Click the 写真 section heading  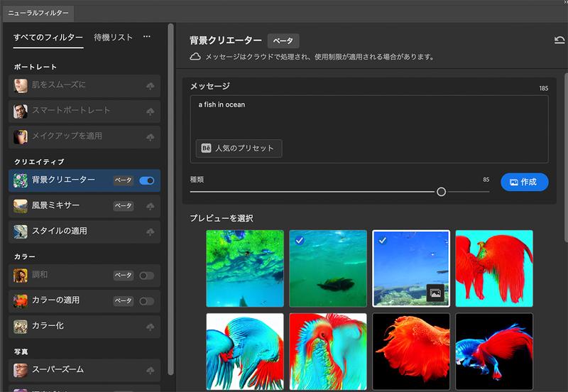(x=21, y=352)
